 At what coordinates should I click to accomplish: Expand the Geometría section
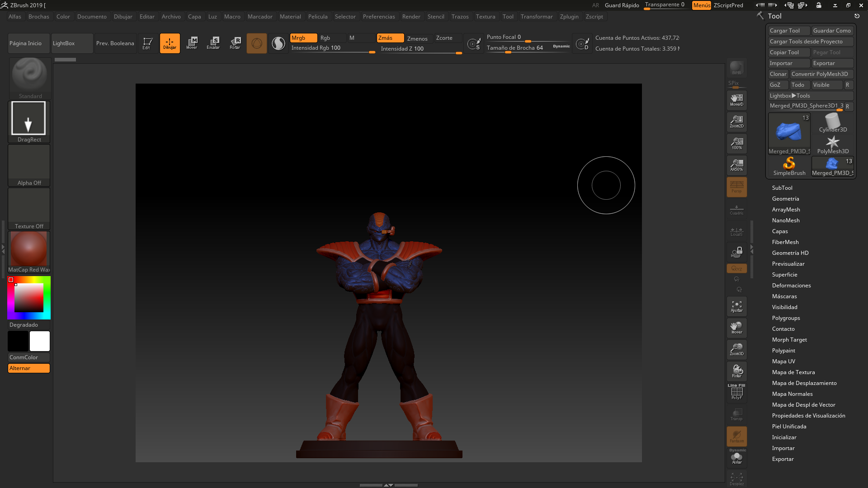[785, 199]
